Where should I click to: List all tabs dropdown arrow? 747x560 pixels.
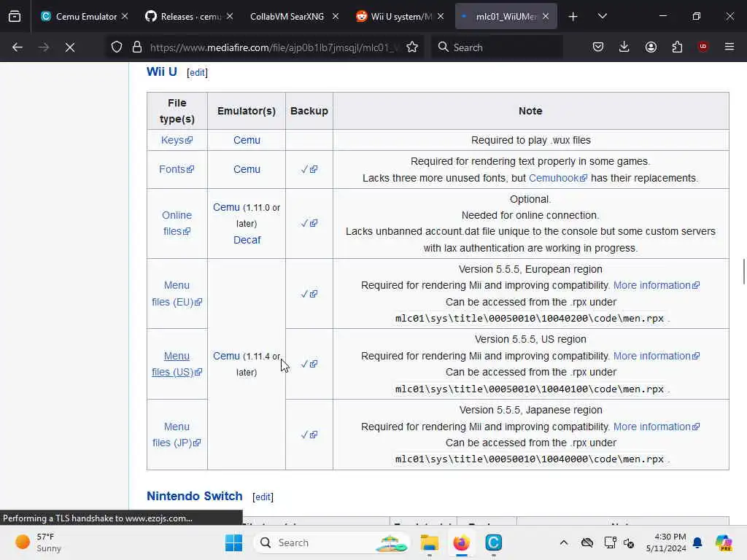(x=602, y=16)
